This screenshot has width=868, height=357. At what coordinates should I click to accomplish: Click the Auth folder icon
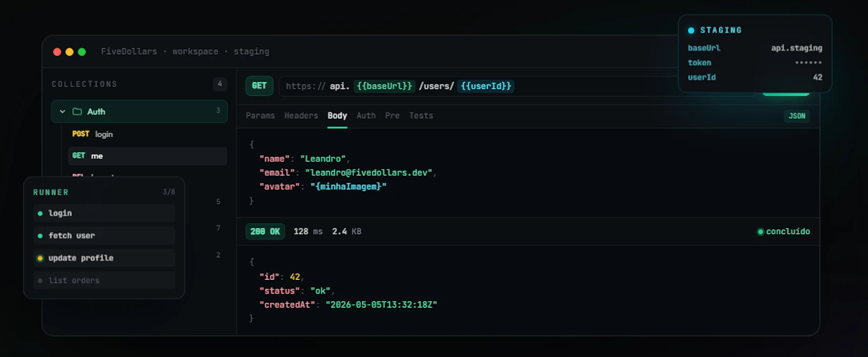tap(77, 111)
